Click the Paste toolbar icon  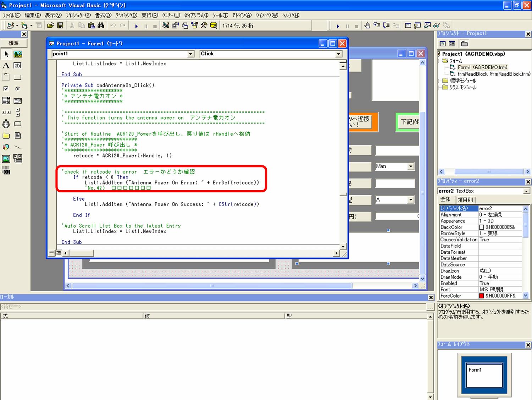click(x=92, y=26)
